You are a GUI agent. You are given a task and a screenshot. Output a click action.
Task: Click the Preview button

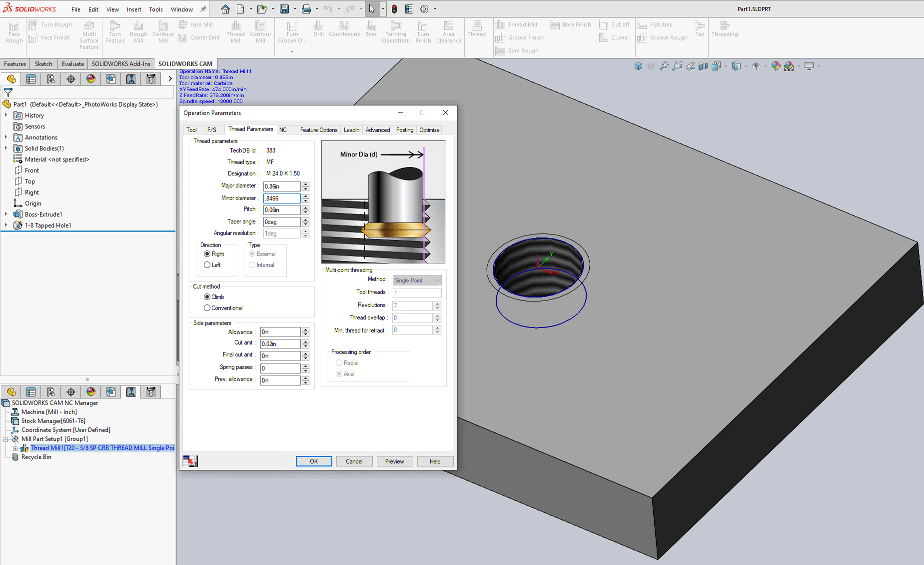pos(394,461)
